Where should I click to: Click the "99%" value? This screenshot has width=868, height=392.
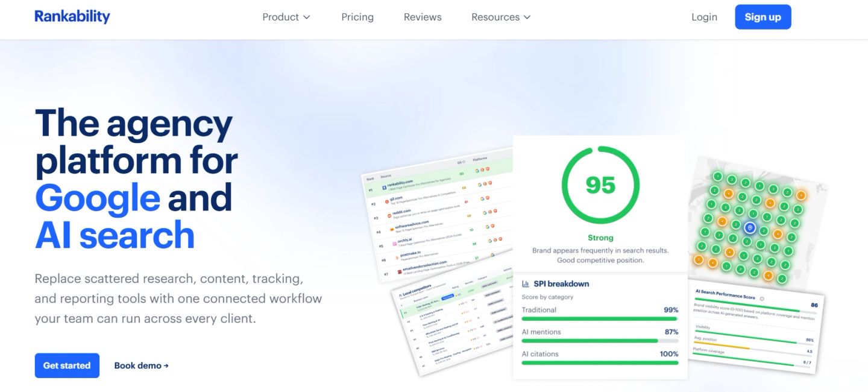pos(671,310)
